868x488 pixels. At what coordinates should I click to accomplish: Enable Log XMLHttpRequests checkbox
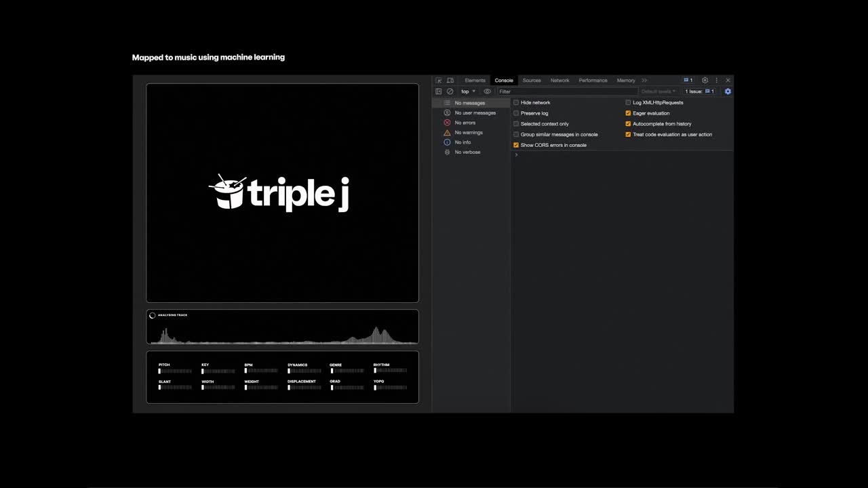pos(628,102)
